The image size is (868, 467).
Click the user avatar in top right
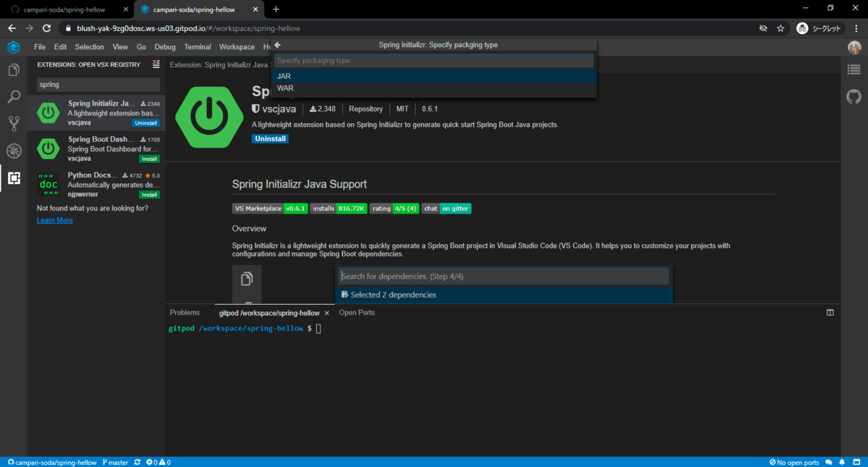click(x=854, y=47)
